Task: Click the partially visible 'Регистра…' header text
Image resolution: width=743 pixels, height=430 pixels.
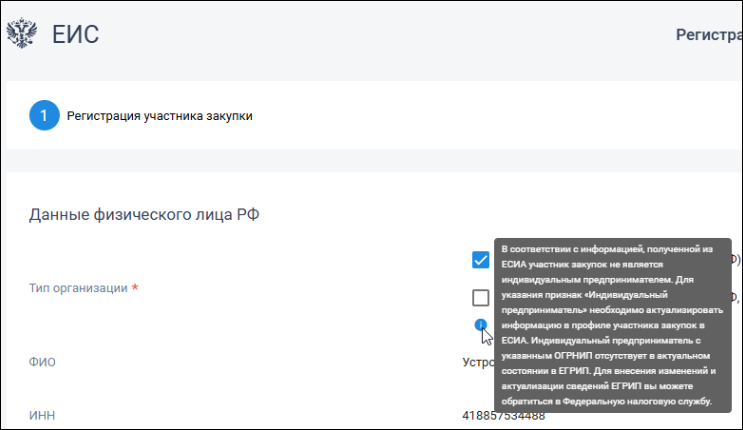Action: [709, 35]
